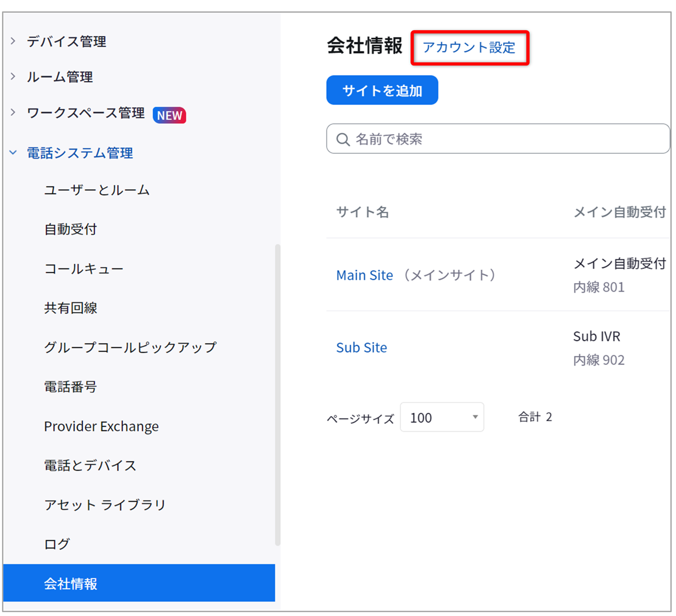676x616 pixels.
Task: Click the magnifier search icon
Action: (x=343, y=139)
